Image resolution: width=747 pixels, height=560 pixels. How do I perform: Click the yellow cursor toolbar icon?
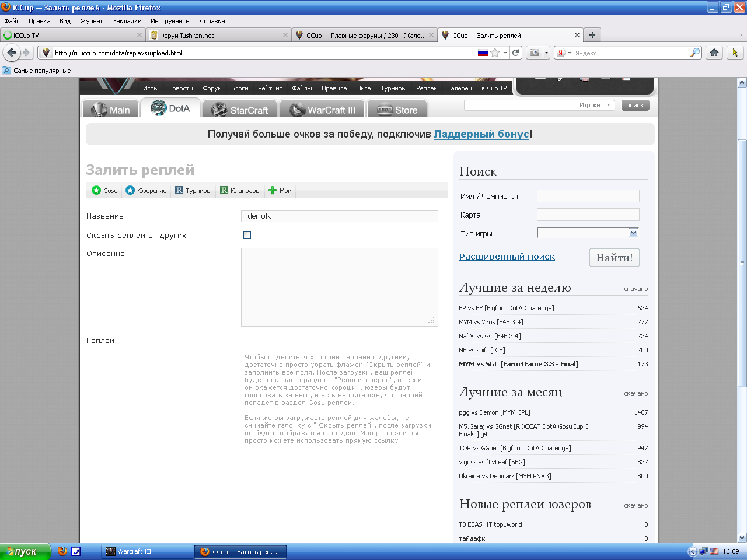pos(735,52)
